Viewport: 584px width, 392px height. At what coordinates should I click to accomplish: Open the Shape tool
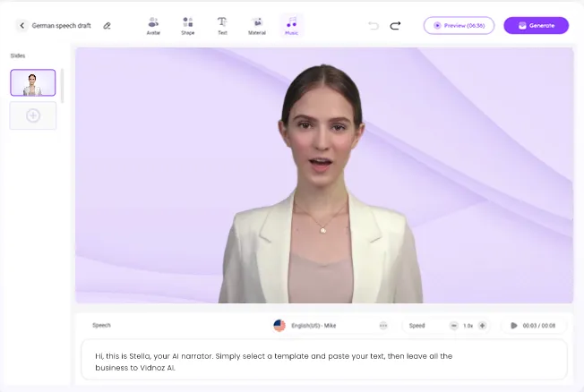[188, 26]
